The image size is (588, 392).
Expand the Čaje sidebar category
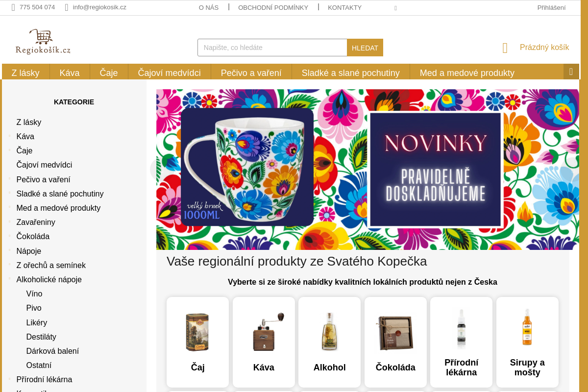click(x=9, y=150)
